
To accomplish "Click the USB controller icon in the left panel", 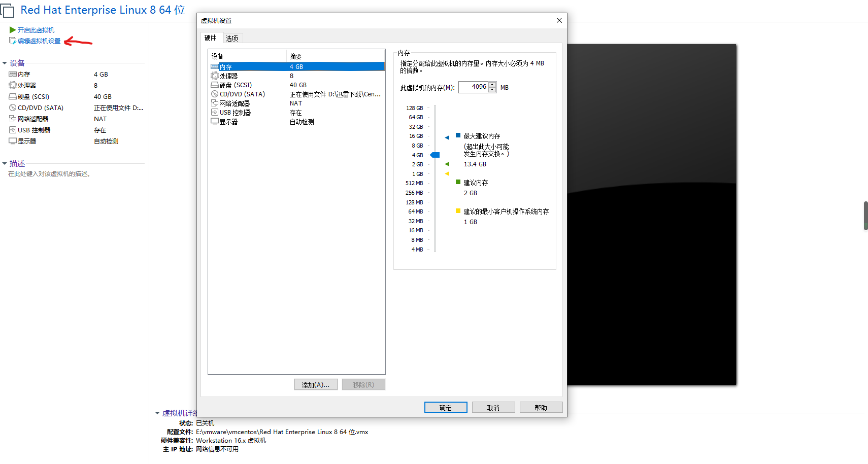I will tap(13, 130).
